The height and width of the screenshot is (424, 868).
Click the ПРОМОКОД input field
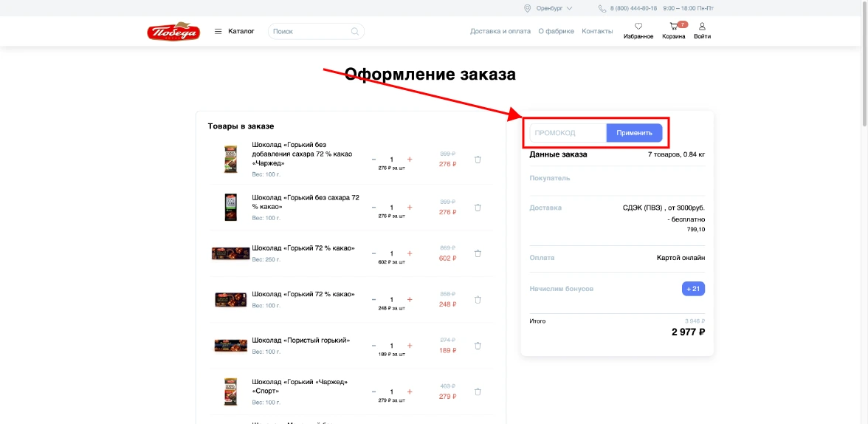click(x=568, y=133)
